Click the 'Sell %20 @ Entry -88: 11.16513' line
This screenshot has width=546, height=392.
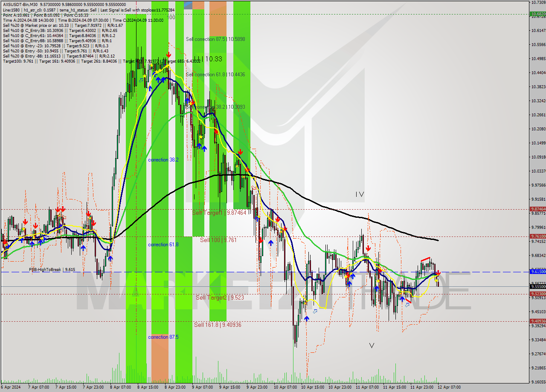pyautogui.click(x=58, y=56)
